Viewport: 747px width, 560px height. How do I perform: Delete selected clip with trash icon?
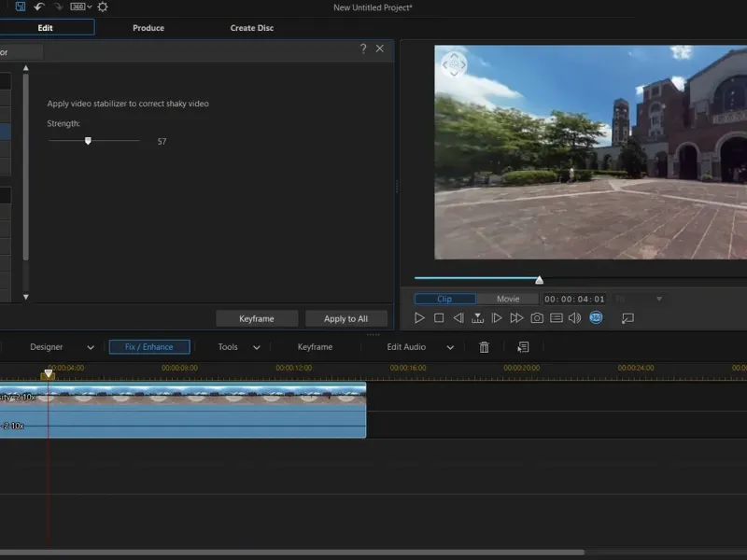[484, 347]
